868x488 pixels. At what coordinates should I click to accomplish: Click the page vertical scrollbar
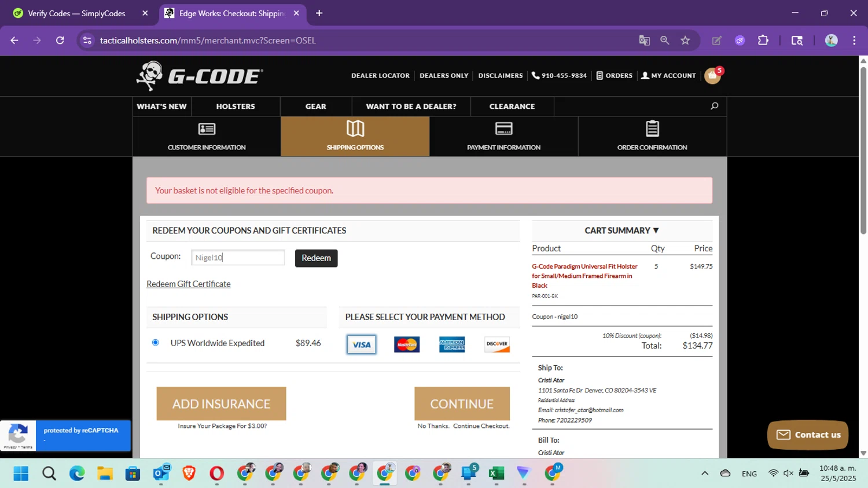click(x=863, y=151)
